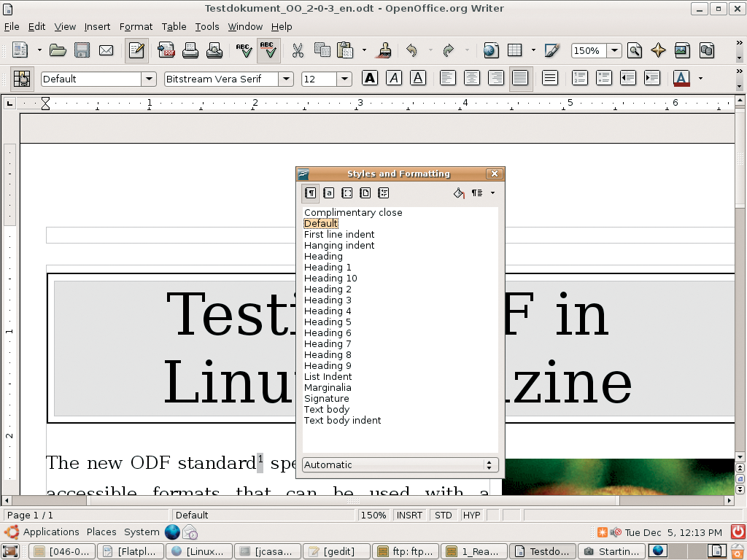Center the paragraph
Screen dimensions: 747x560
pos(472,78)
